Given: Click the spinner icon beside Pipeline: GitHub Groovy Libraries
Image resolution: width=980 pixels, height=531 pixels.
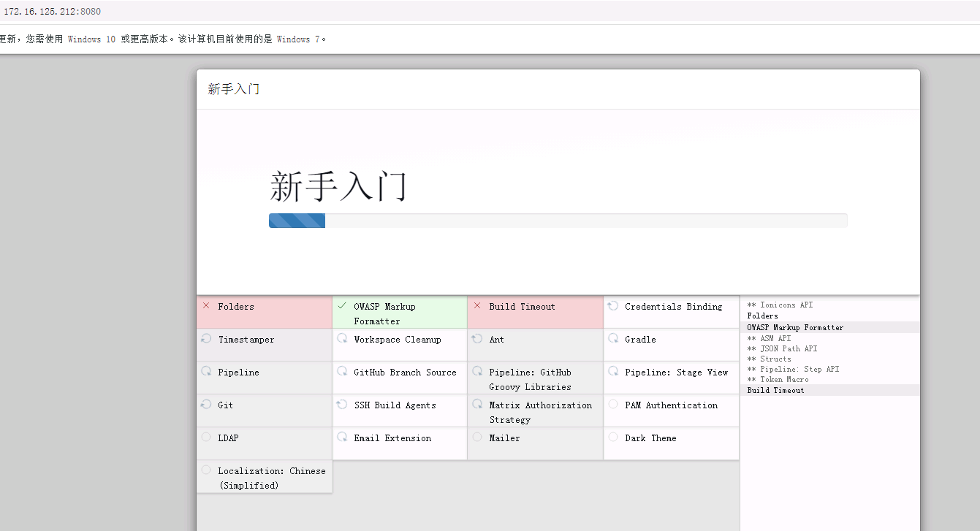Looking at the screenshot, I should (x=477, y=372).
